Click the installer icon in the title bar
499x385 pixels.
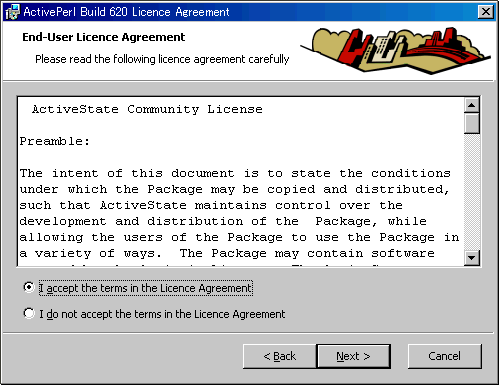tap(12, 12)
